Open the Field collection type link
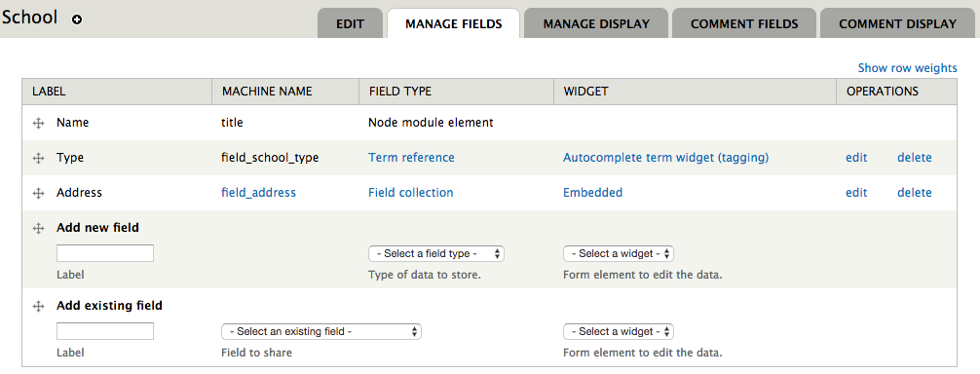The height and width of the screenshot is (374, 980). click(x=411, y=192)
